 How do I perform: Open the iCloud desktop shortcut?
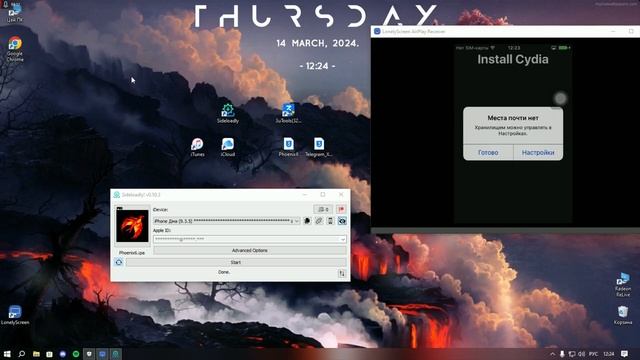pos(228,147)
